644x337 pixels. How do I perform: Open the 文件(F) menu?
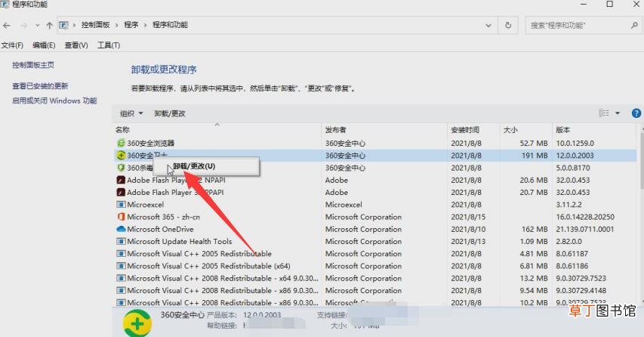pyautogui.click(x=12, y=45)
